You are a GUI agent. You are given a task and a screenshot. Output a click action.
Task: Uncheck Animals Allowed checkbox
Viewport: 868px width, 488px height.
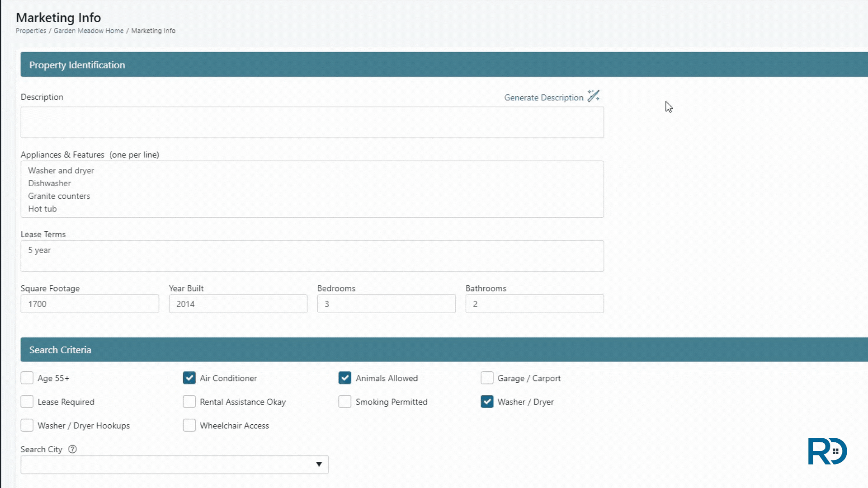pyautogui.click(x=345, y=378)
